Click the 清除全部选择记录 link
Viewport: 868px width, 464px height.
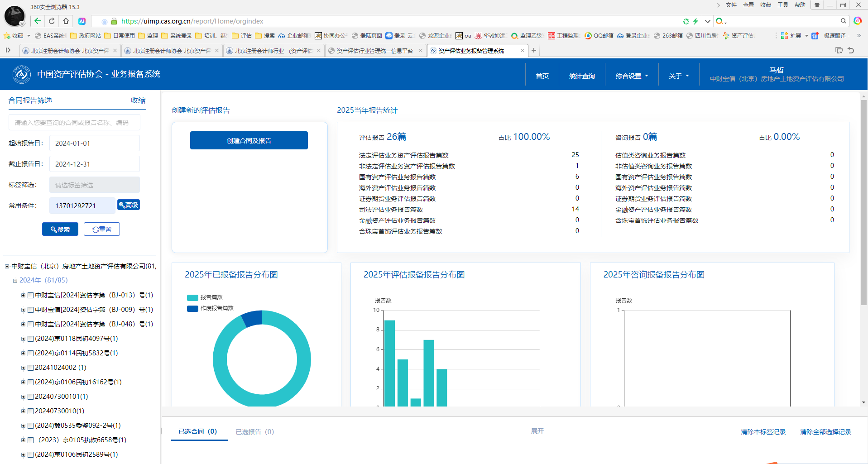pos(825,432)
